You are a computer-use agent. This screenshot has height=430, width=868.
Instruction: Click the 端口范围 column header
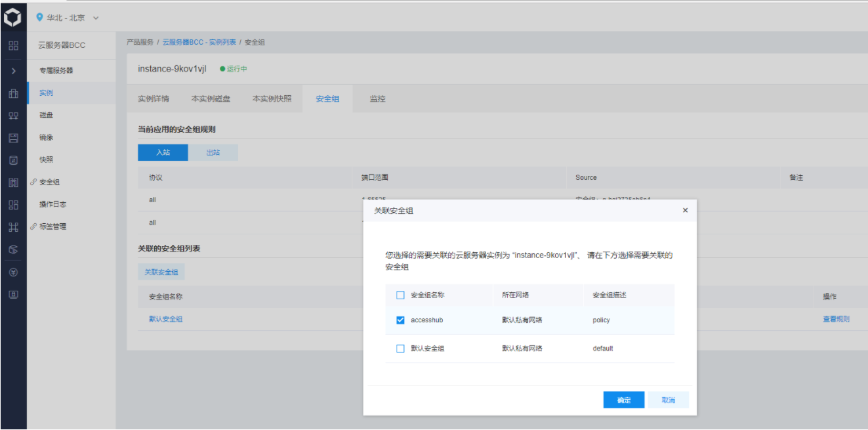coord(375,177)
